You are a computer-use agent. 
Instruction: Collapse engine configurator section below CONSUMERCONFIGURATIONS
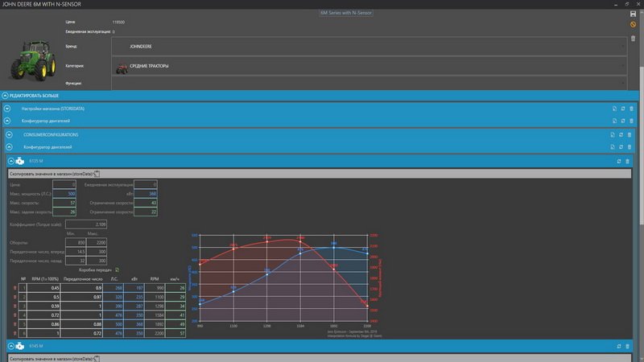(x=9, y=147)
